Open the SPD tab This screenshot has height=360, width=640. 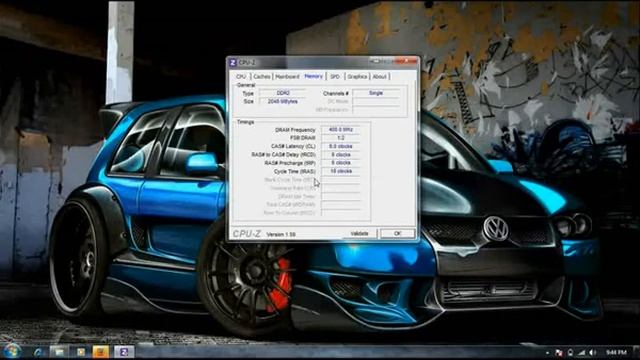tap(335, 77)
